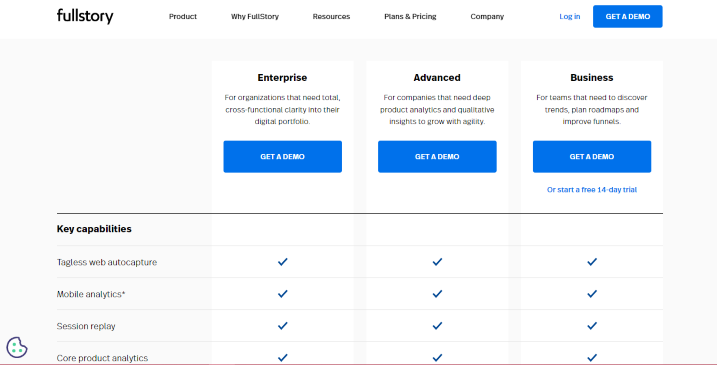The height and width of the screenshot is (365, 717).
Task: Click the fullstory logo
Action: point(85,16)
